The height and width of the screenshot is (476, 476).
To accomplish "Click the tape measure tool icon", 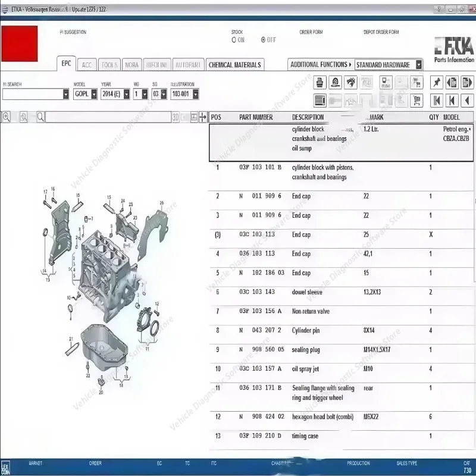I will tap(336, 82).
